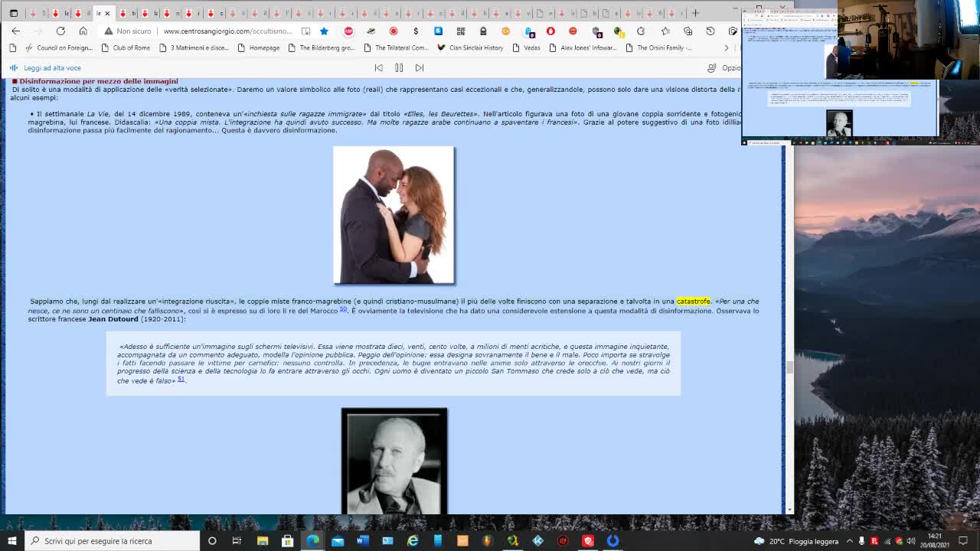
Task: Click the Windows taskbar search box
Action: pos(112,541)
